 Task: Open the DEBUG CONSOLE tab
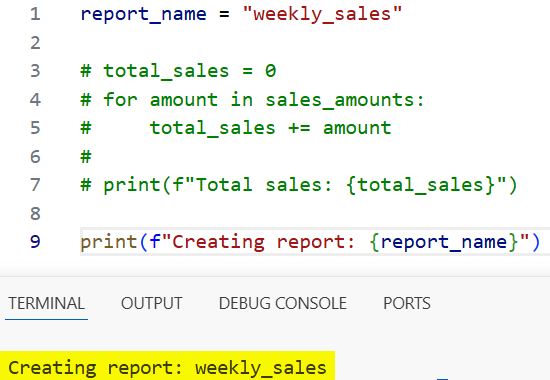pos(283,303)
